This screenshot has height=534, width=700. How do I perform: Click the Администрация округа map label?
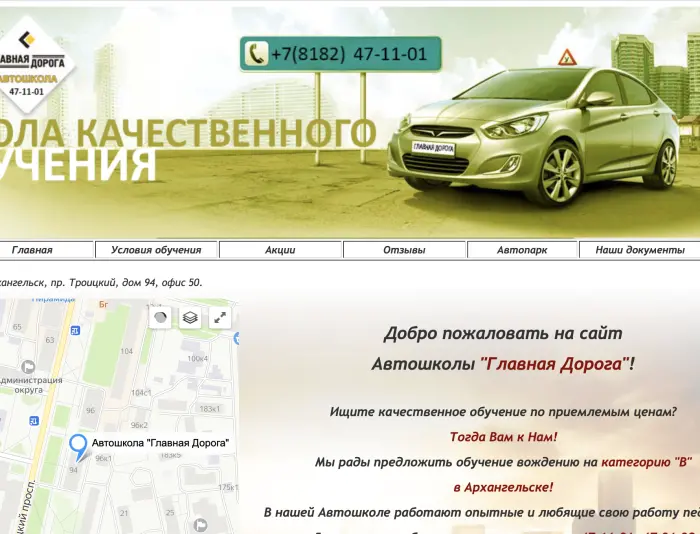point(30,385)
